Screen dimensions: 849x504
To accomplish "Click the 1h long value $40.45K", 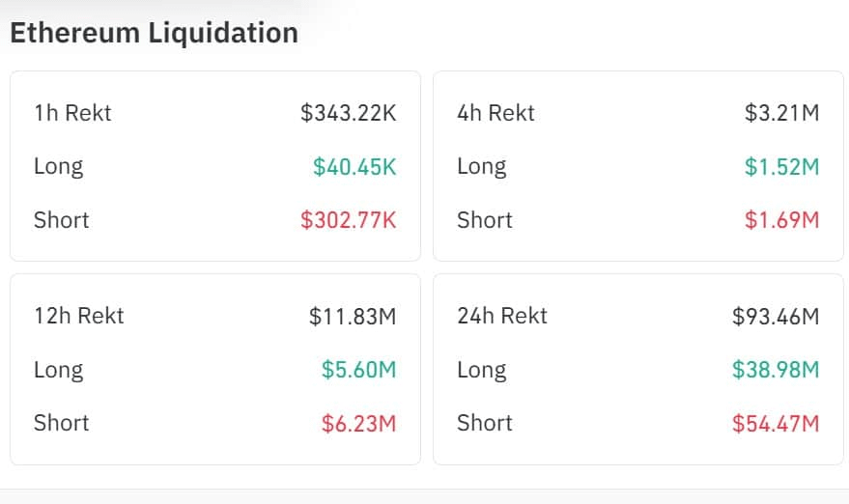I will 354,167.
